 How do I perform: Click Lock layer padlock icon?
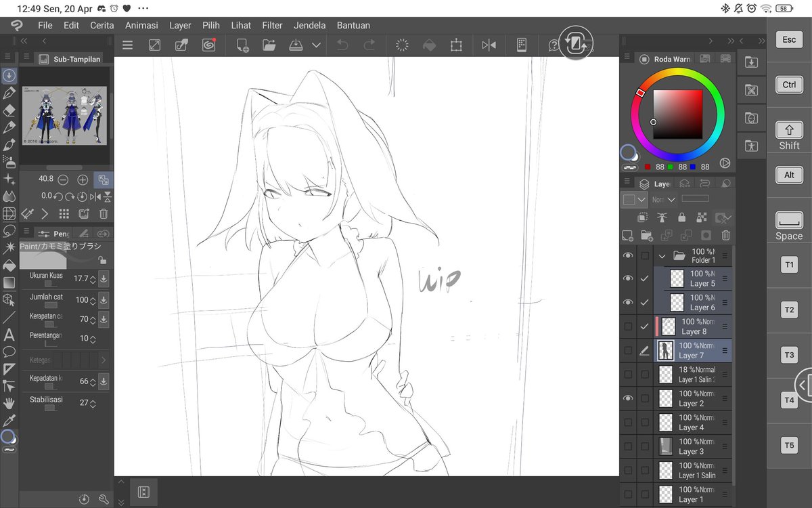coord(681,217)
